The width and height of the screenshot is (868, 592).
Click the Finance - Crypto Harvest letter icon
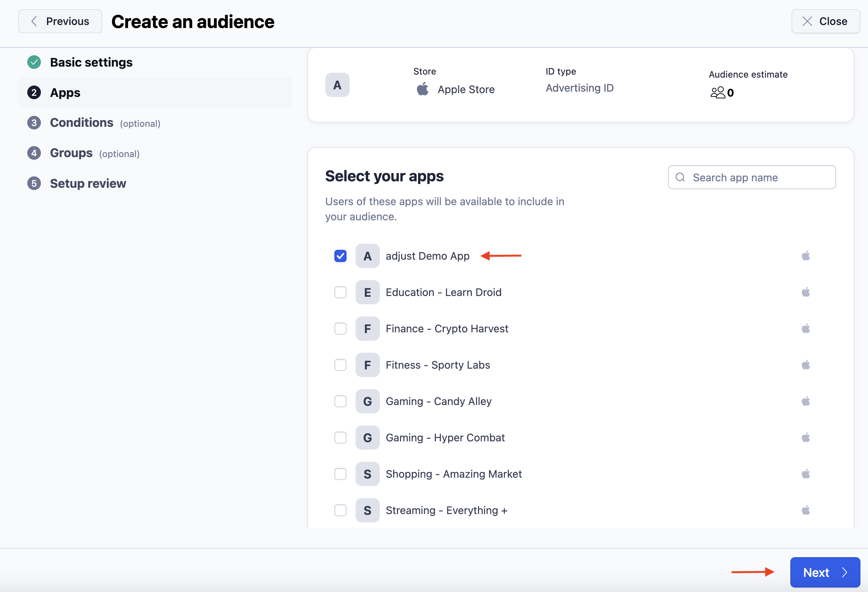click(367, 329)
